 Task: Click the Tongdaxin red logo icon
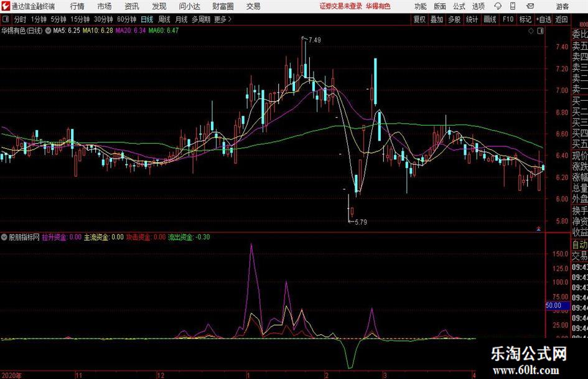[x=6, y=6]
